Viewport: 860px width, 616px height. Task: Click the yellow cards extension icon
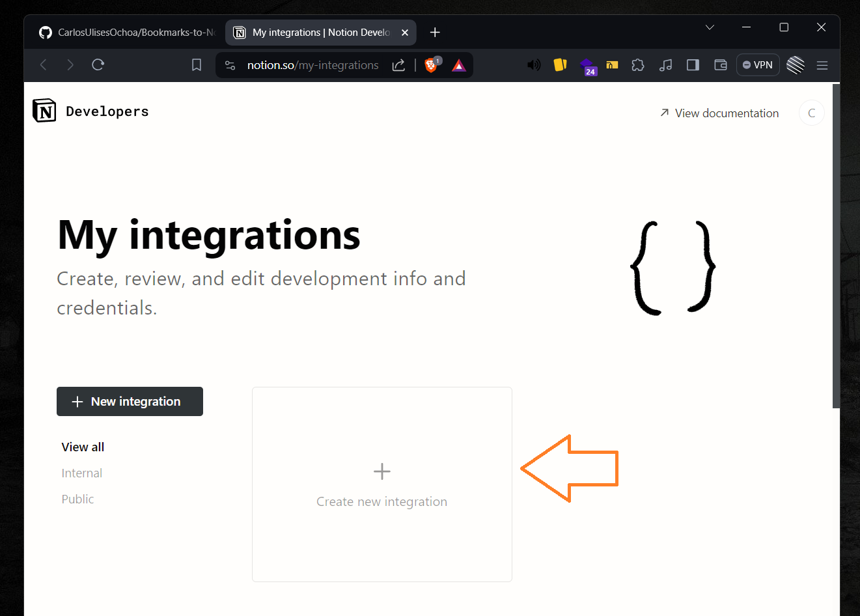560,64
